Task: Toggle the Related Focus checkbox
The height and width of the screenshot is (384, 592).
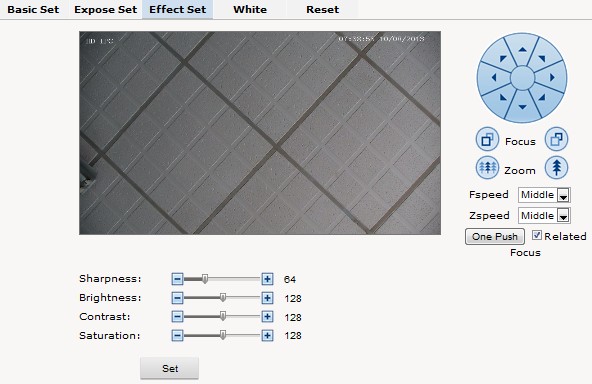Action: click(536, 236)
